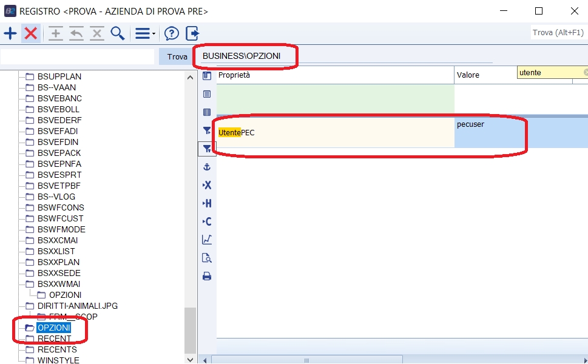Screen dimensions: 588x364
Task: Open the help question mark icon
Action: tap(172, 33)
